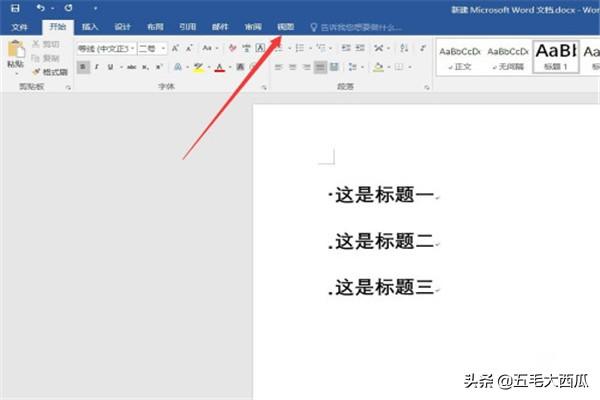Copy the selection with 复制

46,58
